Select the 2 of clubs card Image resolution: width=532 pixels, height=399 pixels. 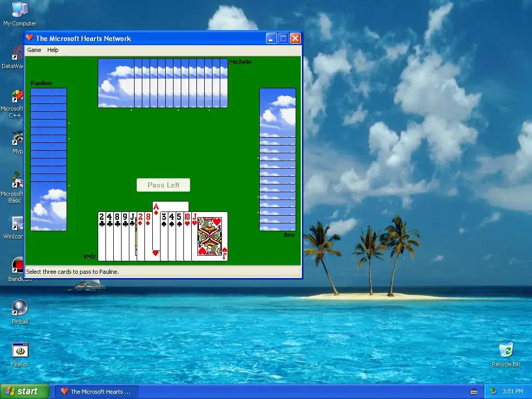(x=101, y=236)
